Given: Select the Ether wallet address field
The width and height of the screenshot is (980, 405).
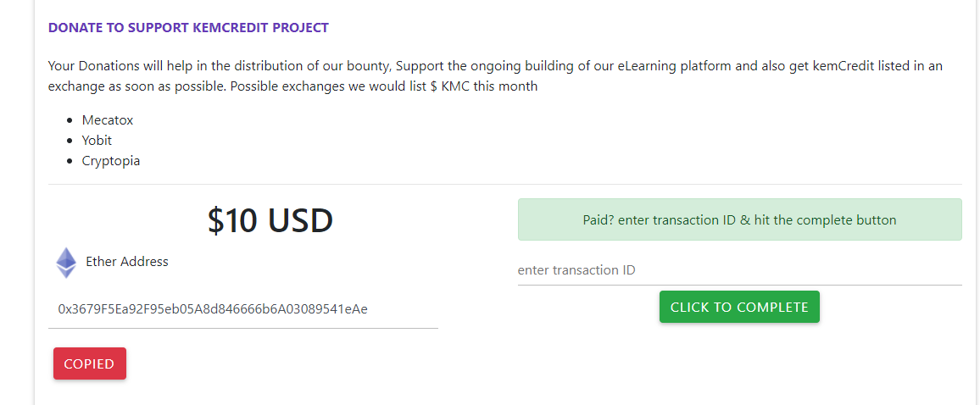Looking at the screenshot, I should pyautogui.click(x=243, y=309).
